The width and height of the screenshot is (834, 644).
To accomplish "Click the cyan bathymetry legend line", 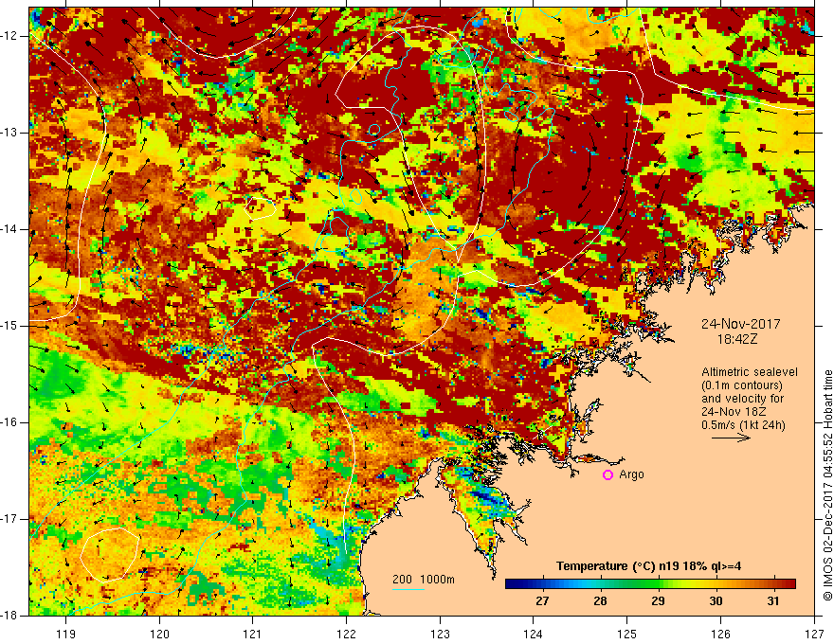I will 408,589.
